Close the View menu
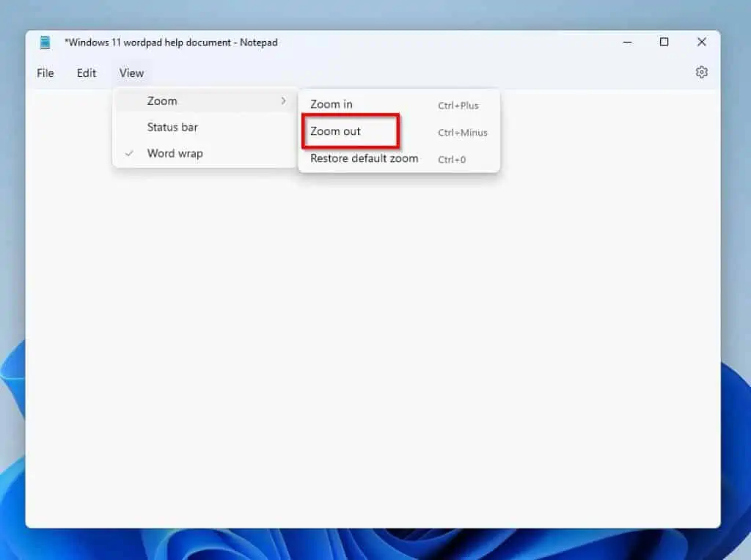 coord(132,73)
